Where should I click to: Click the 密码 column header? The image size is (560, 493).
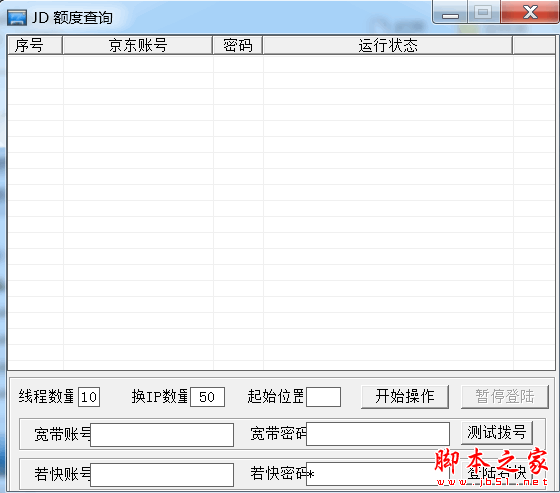tap(238, 45)
